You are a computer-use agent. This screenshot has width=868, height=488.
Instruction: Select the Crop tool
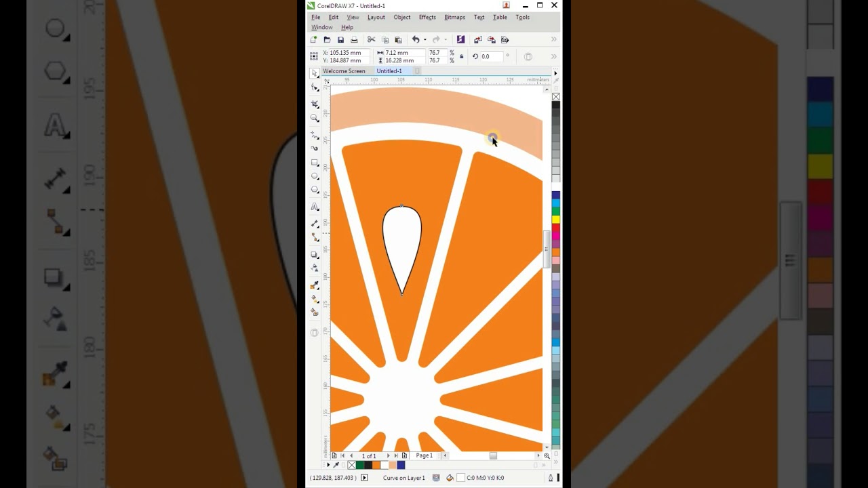pos(315,104)
